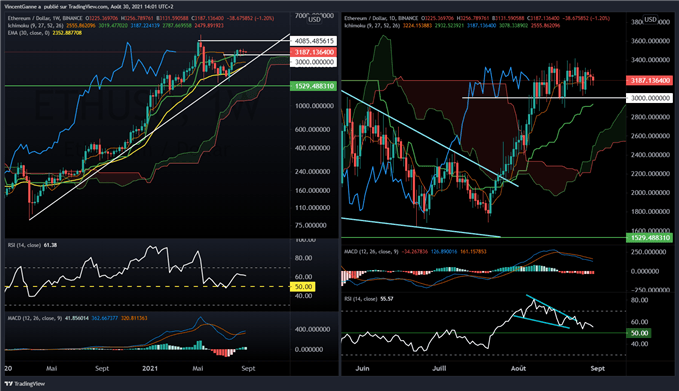Click the 'Ethereum / Dollar, 1W, BINANCE' legend title
The image size is (679, 391).
(45, 19)
